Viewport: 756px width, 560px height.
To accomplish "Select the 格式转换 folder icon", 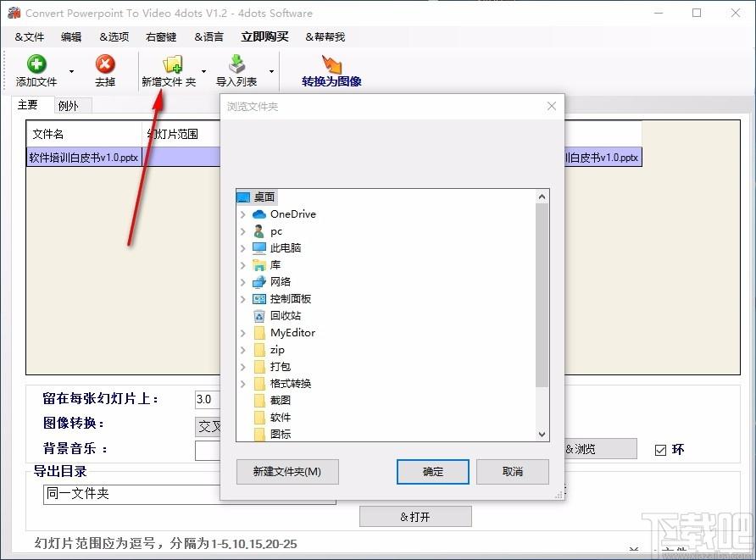I will 259,384.
